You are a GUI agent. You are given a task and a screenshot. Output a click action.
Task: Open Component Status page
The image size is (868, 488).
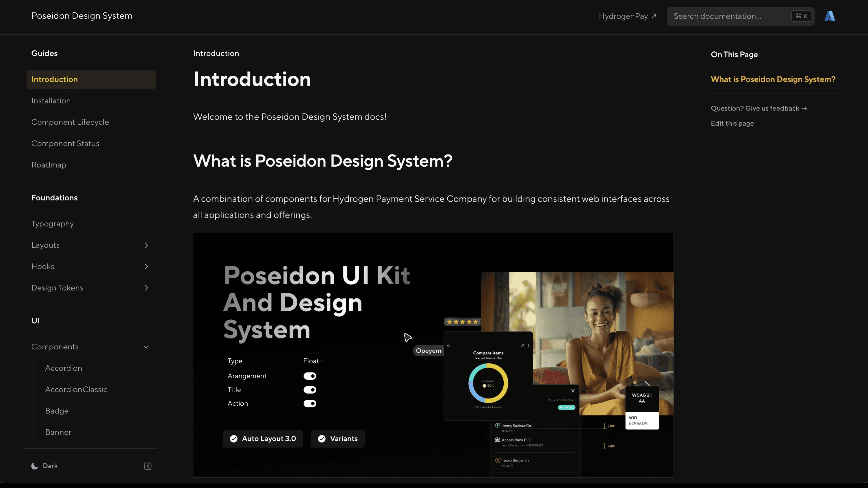[65, 144]
